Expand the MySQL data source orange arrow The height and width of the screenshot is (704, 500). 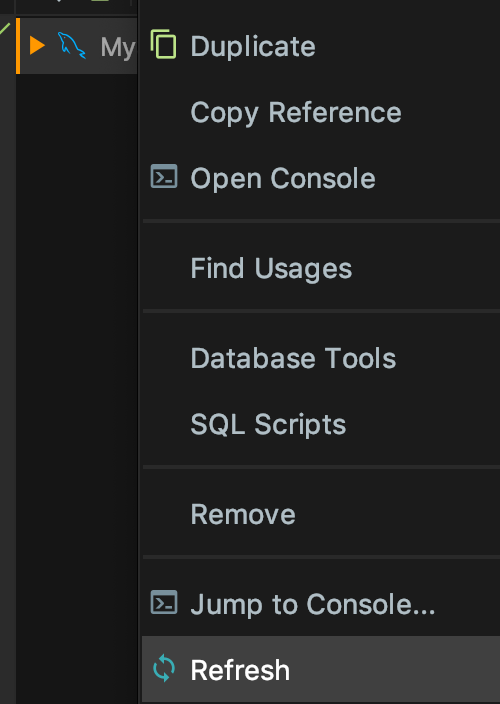[37, 46]
